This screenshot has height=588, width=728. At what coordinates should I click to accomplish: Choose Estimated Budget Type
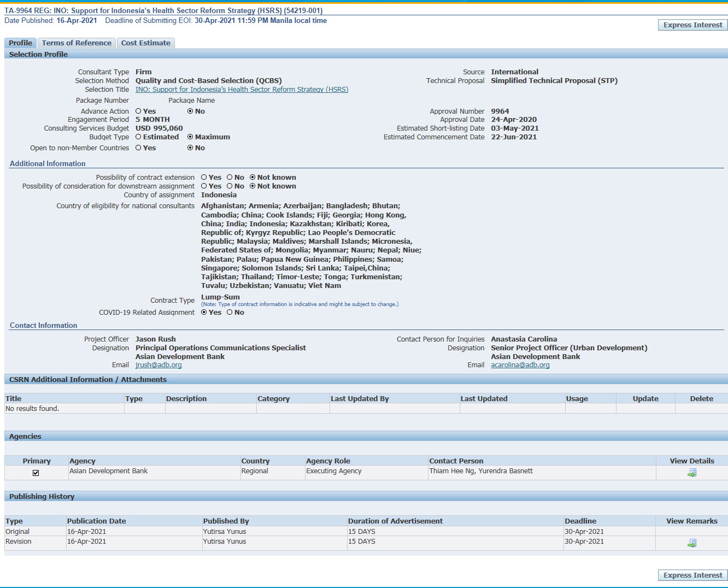tap(138, 137)
